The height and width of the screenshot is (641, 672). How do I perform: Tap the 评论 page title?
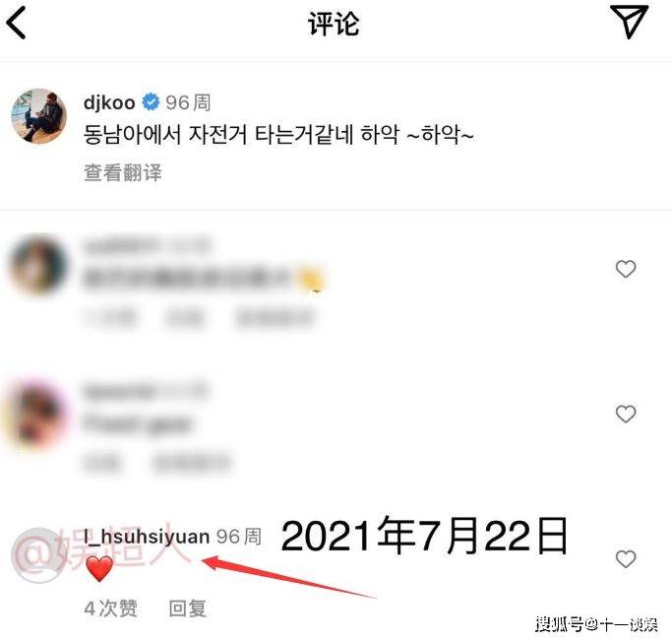click(334, 24)
